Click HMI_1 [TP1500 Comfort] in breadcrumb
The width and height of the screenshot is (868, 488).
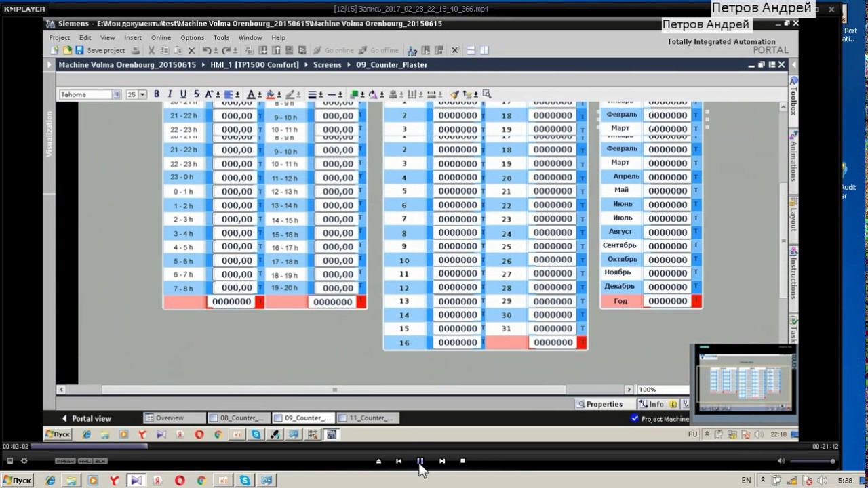254,65
